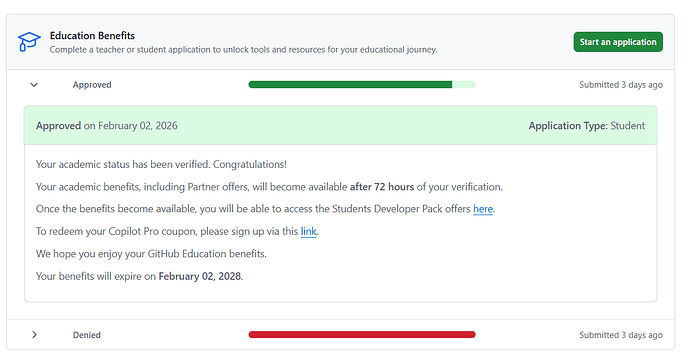
Task: Click the 'Application Type: Student' label
Action: (x=586, y=126)
